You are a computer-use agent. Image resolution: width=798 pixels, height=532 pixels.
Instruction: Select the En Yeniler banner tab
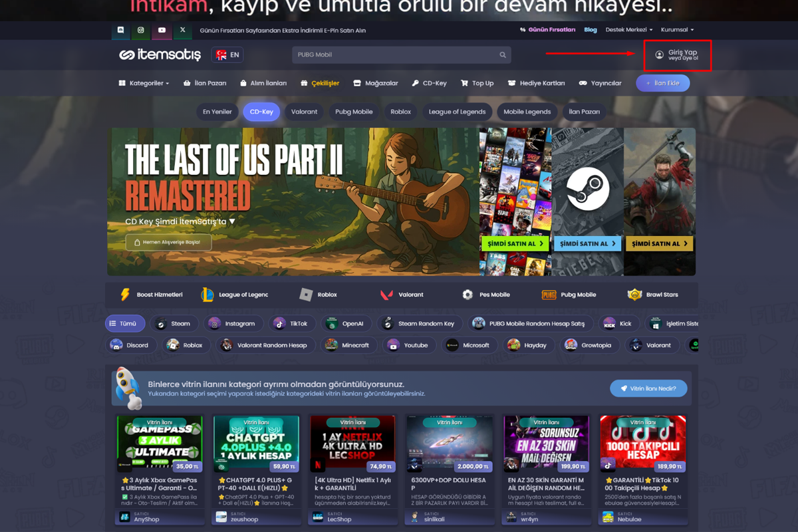pos(217,112)
